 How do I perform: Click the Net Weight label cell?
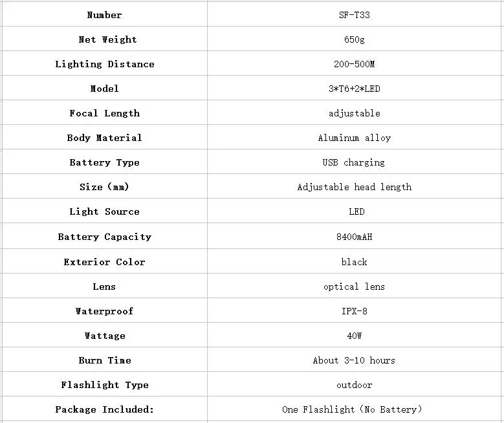tap(105, 39)
